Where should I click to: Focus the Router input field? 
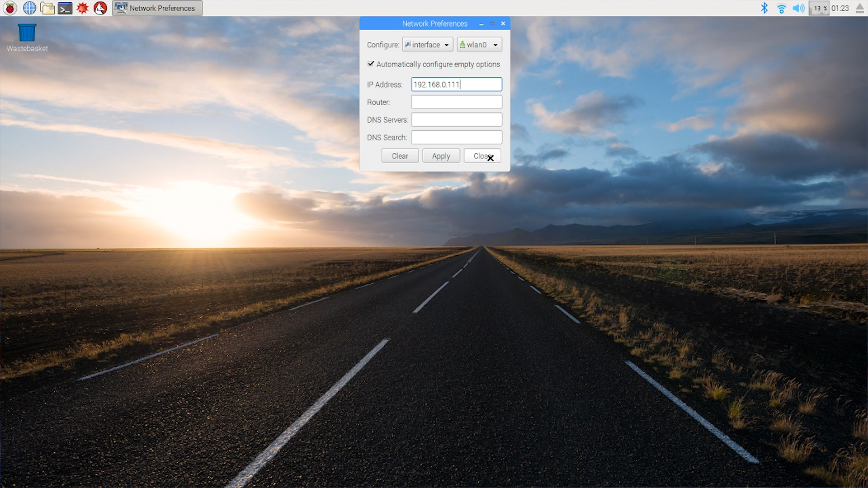pyautogui.click(x=456, y=102)
